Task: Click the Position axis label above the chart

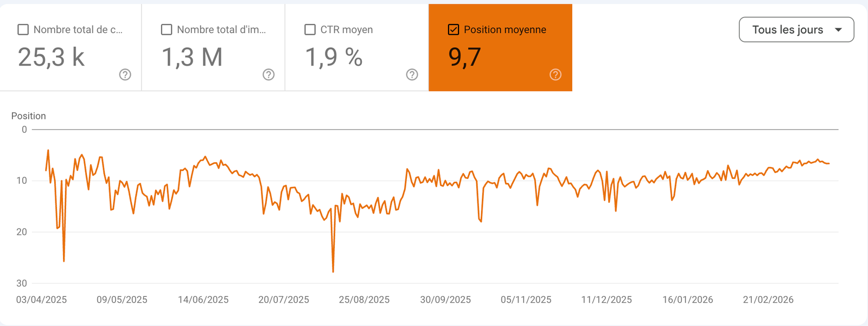Action: [29, 116]
